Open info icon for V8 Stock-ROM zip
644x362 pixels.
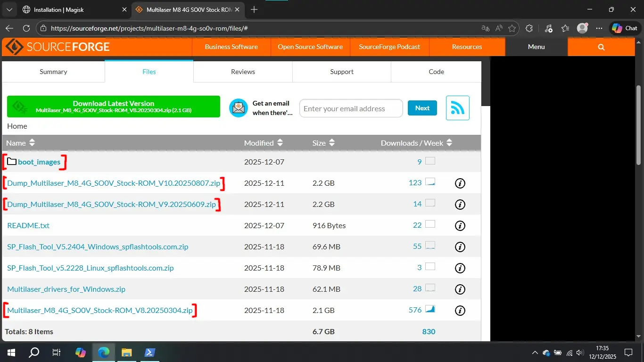[x=460, y=310]
